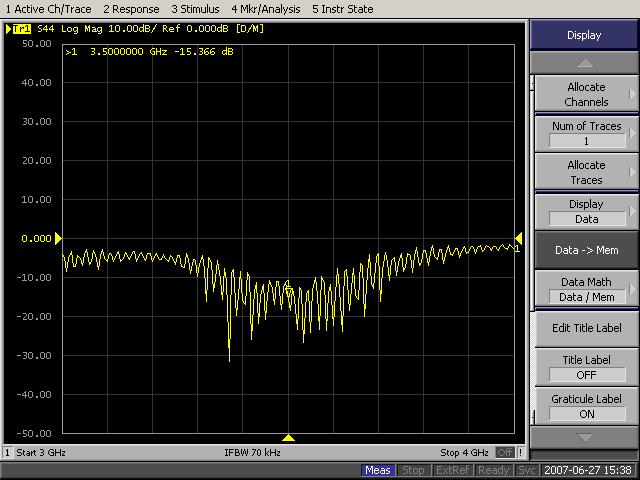The height and width of the screenshot is (480, 640).
Task: Click the right-side reference position triangle
Action: [x=519, y=238]
